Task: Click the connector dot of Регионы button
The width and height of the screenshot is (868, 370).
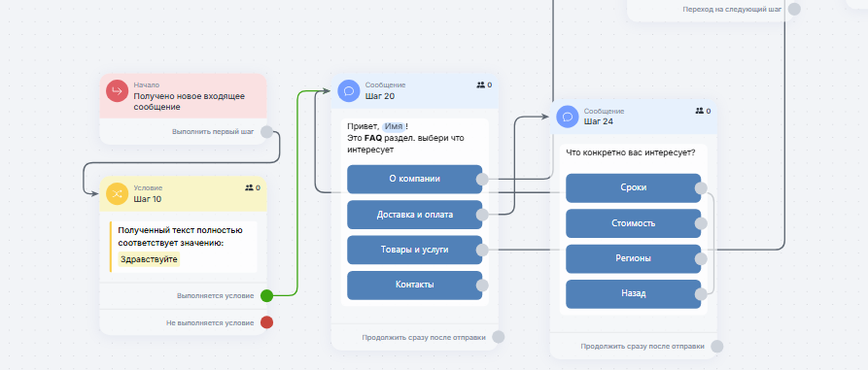Action: point(701,259)
